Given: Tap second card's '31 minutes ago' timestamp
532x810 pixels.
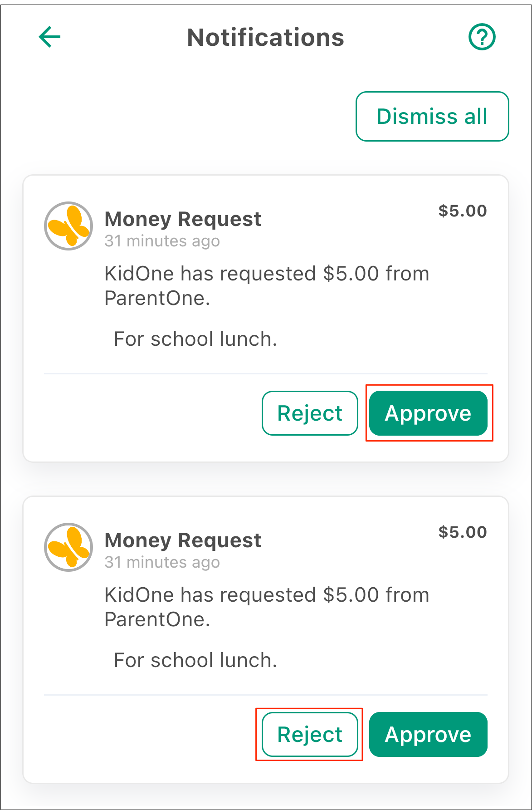Looking at the screenshot, I should point(162,562).
